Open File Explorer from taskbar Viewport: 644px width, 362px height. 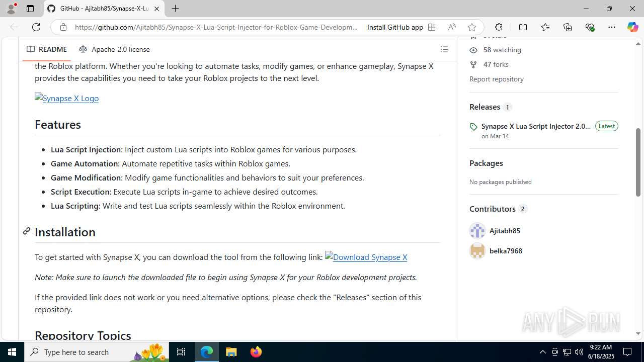[x=231, y=352]
